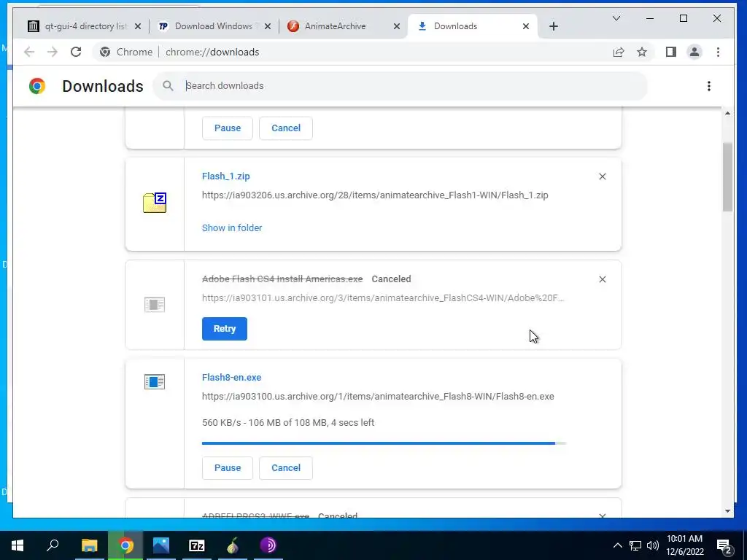
Task: Open the Photos app on taskbar
Action: pos(161,545)
